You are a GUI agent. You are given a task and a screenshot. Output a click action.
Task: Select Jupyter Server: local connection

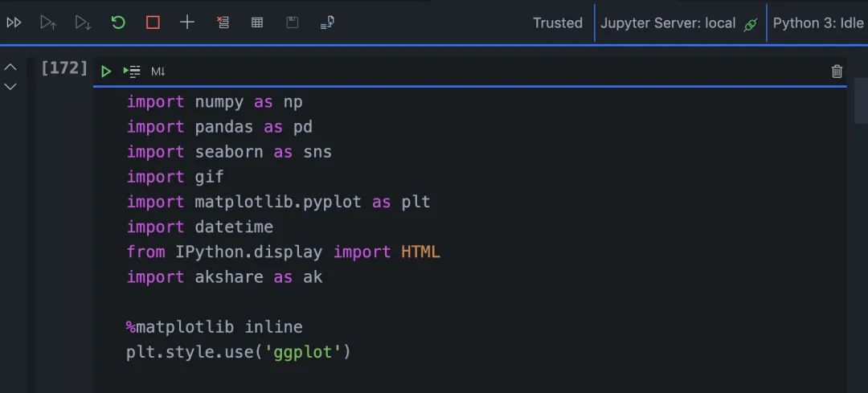(678, 23)
